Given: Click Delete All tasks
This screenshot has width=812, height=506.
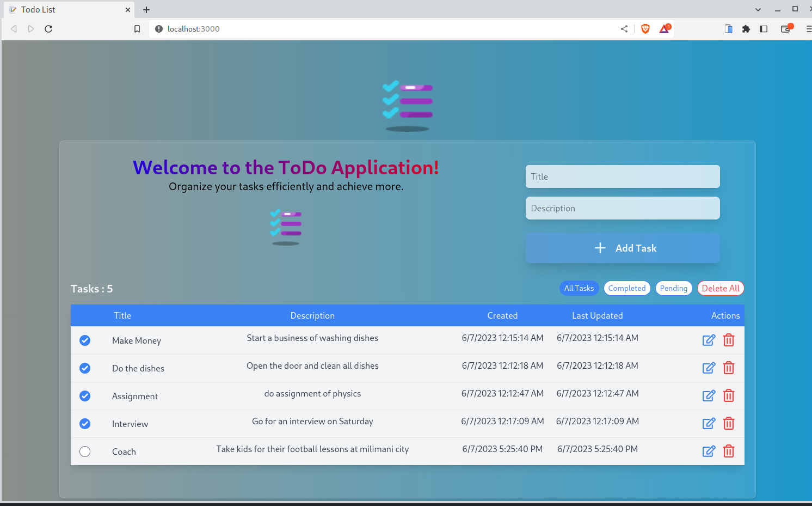Looking at the screenshot, I should tap(721, 288).
